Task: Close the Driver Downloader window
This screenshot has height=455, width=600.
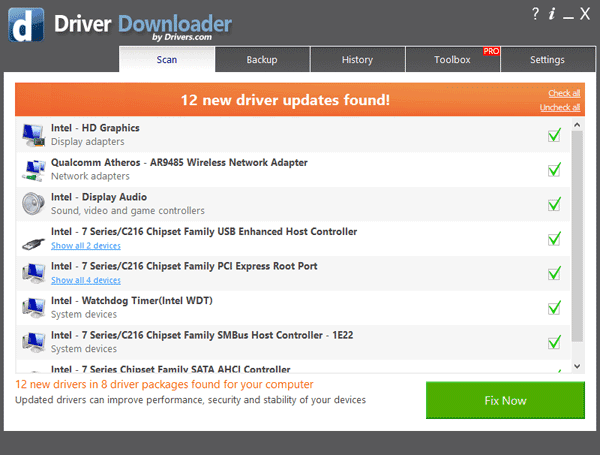Action: pyautogui.click(x=584, y=14)
